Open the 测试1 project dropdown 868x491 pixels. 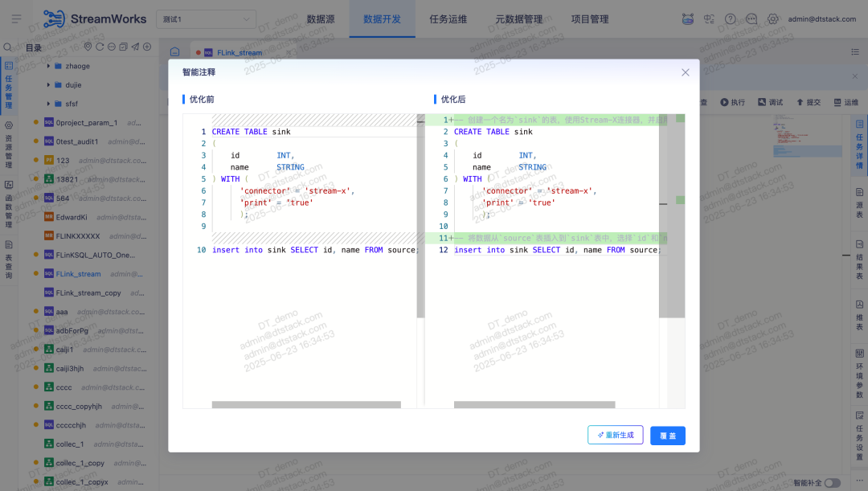[x=206, y=19]
